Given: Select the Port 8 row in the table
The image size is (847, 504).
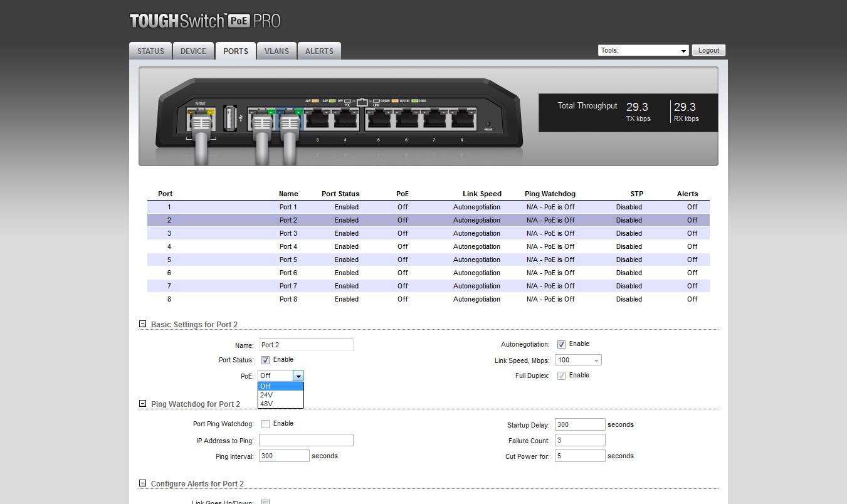Looking at the screenshot, I should point(428,299).
